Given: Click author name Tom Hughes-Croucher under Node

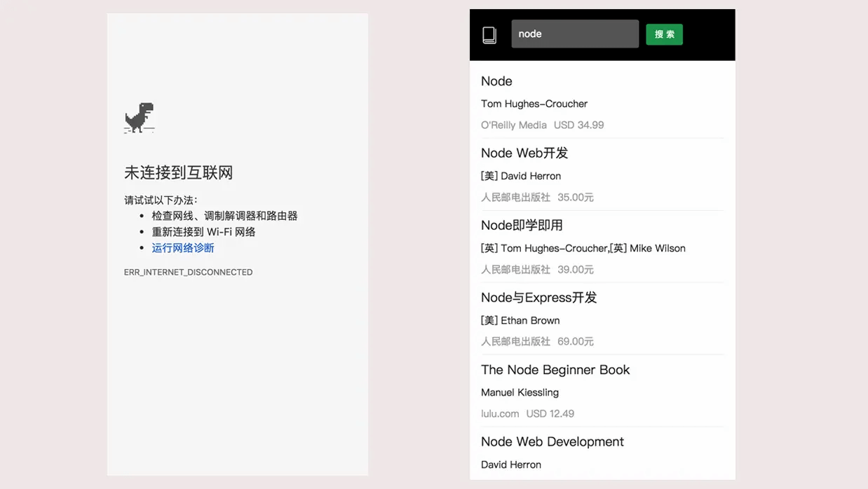Looking at the screenshot, I should [534, 104].
